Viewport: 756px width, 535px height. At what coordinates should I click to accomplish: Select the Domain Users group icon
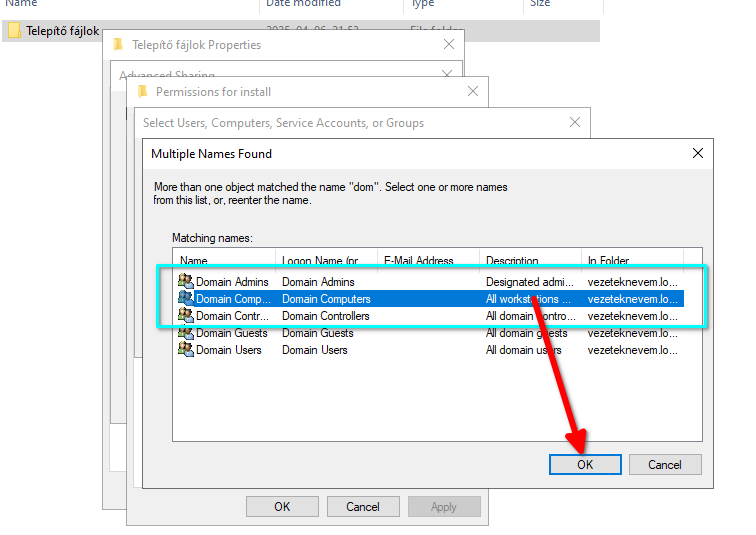pos(186,350)
